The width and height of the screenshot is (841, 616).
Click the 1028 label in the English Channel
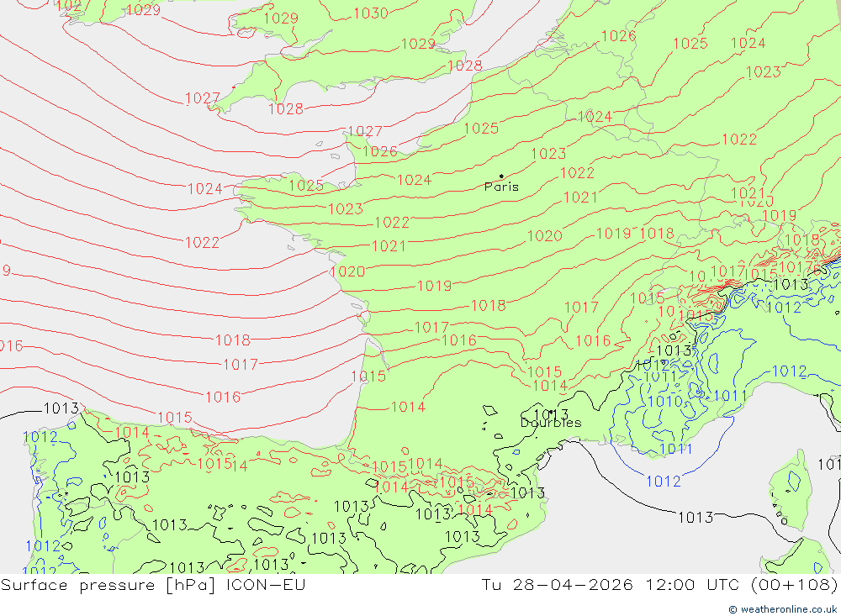(286, 109)
